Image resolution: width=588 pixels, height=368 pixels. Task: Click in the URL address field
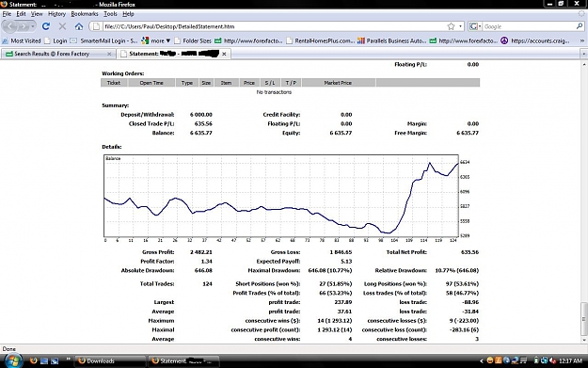(x=274, y=26)
